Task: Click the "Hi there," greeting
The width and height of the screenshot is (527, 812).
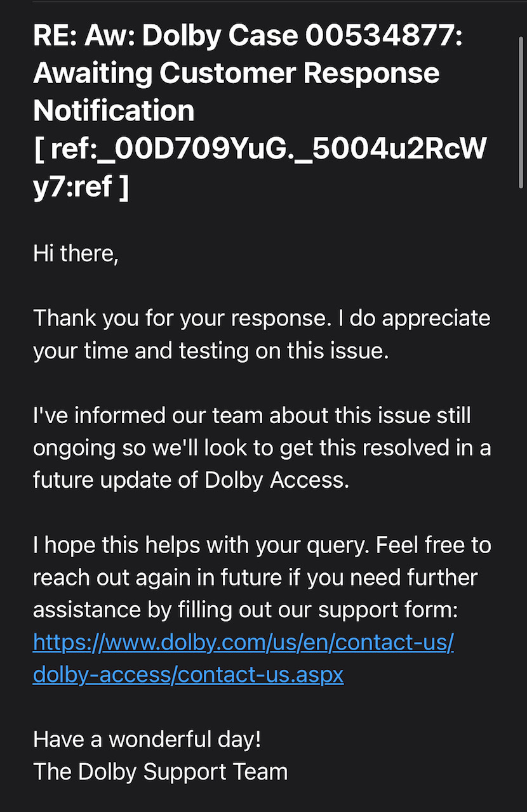Action: (76, 254)
